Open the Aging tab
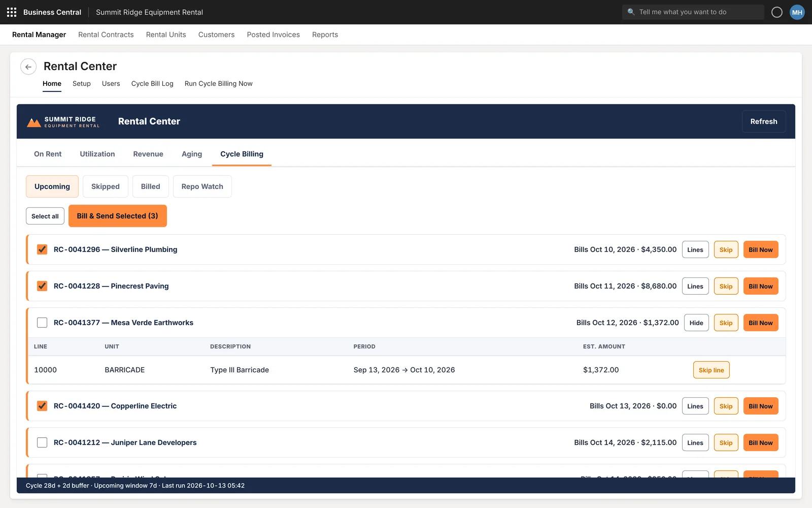This screenshot has width=812, height=508. [192, 154]
